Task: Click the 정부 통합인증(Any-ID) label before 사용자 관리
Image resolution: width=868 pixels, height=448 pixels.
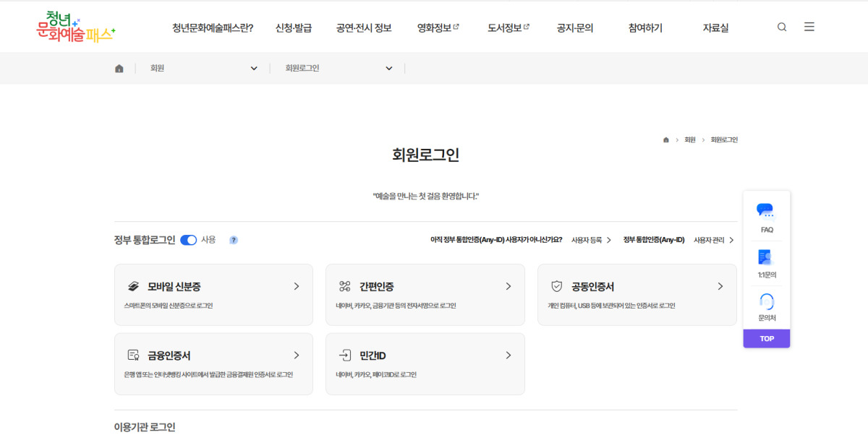Action: [654, 240]
